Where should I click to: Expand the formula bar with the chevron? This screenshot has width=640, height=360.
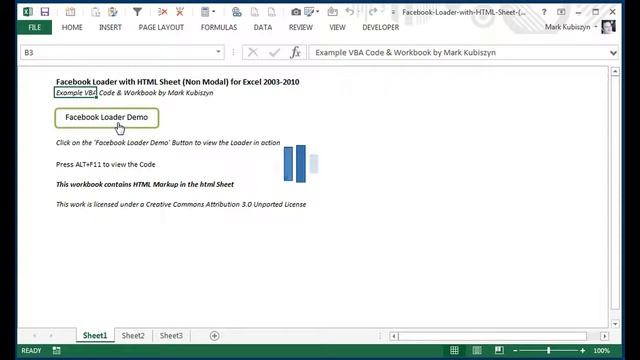pos(613,53)
